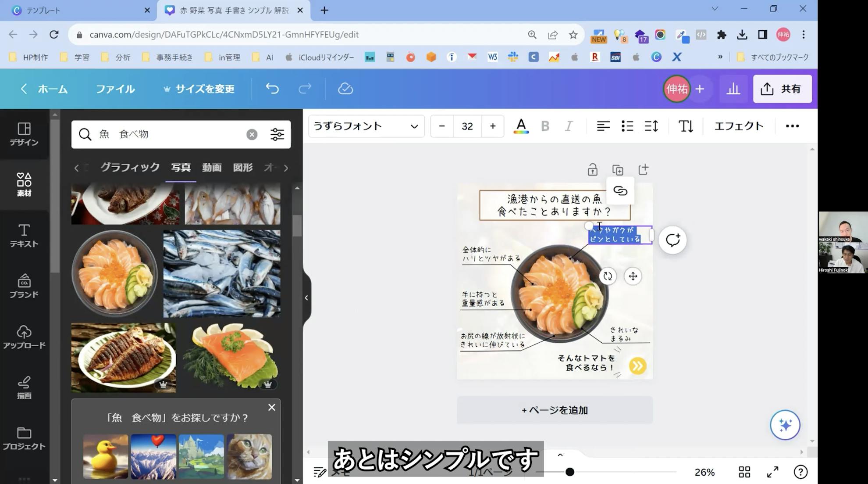Select the salmon bowl photo thumbnail
The image size is (868, 484).
pos(114,273)
